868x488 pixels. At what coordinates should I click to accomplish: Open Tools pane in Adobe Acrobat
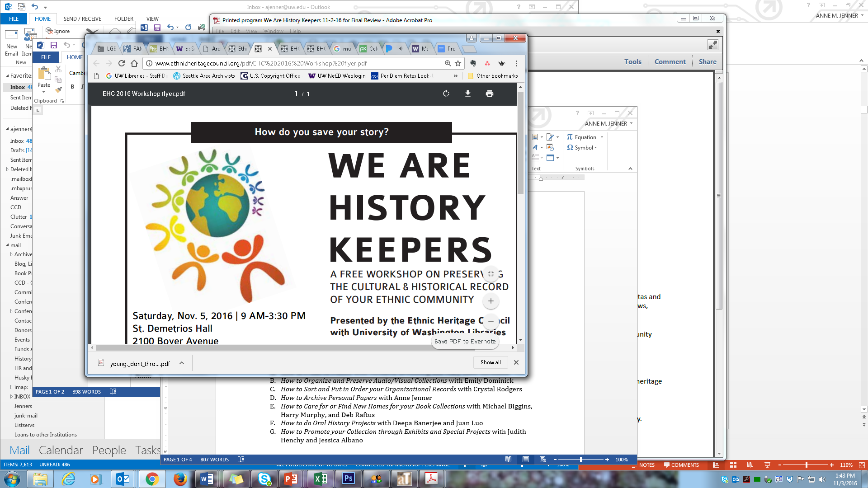tap(633, 62)
